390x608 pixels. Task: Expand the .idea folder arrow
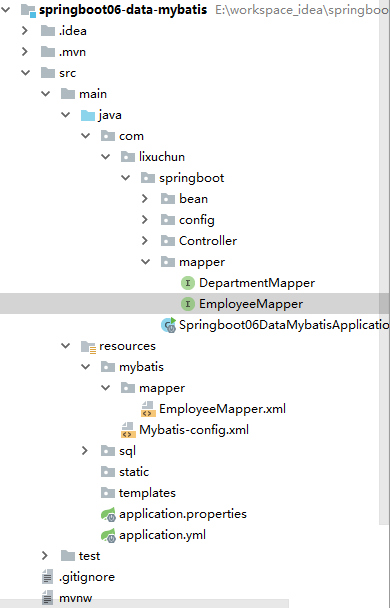tap(25, 31)
